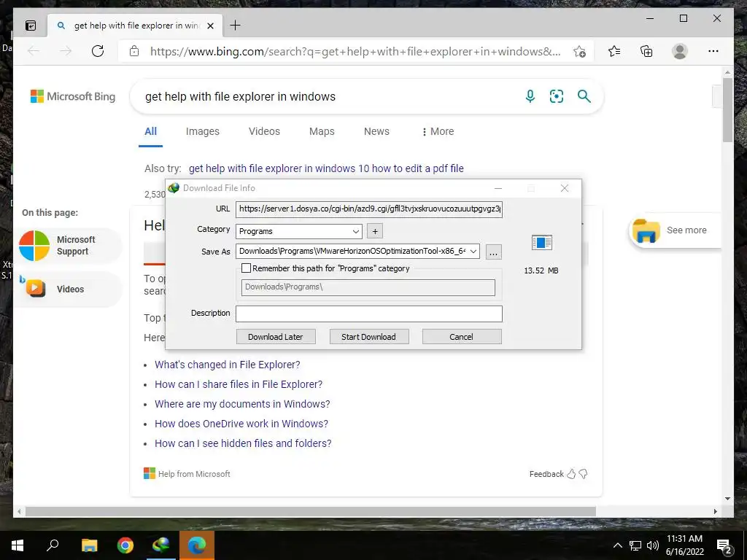Open the Favorites list
Image resolution: width=747 pixels, height=560 pixels.
614,51
